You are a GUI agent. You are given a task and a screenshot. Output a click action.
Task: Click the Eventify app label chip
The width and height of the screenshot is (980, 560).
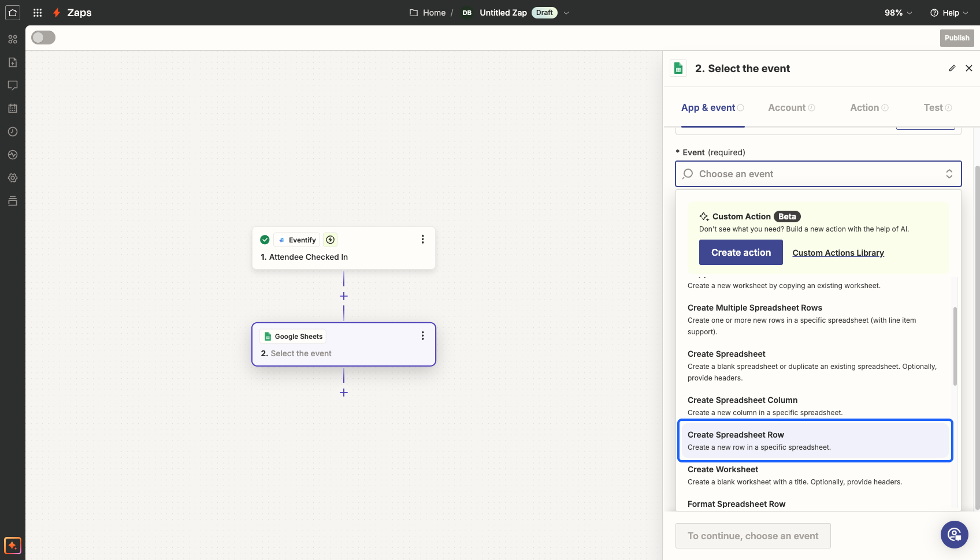pos(297,240)
